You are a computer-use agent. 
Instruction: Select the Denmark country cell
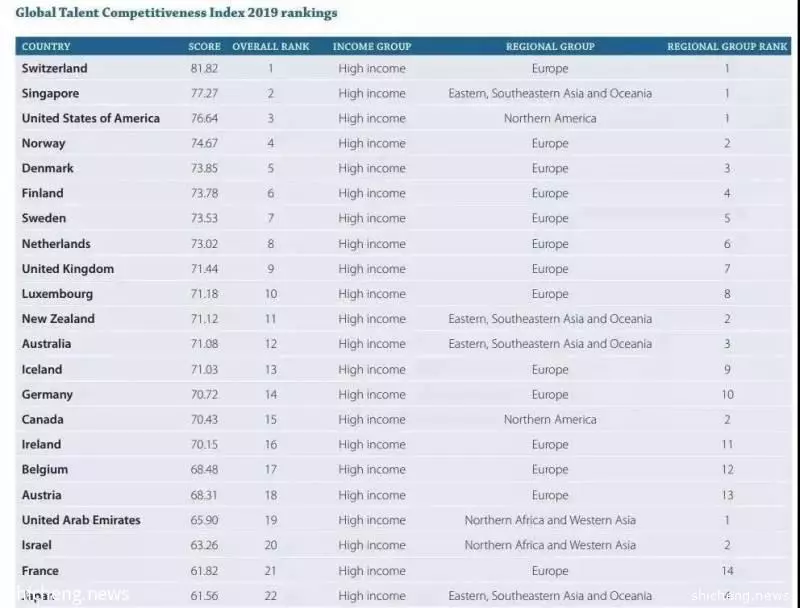tap(47, 168)
